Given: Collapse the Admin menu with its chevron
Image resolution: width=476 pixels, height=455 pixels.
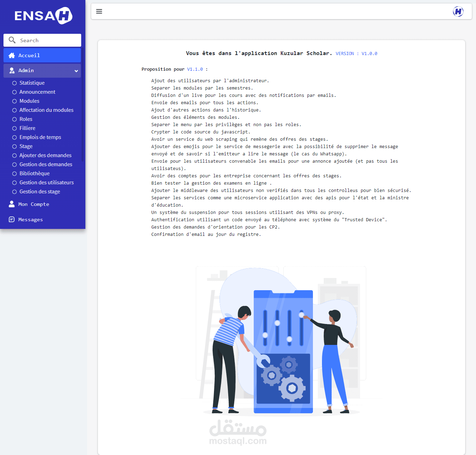Looking at the screenshot, I should (x=76, y=71).
